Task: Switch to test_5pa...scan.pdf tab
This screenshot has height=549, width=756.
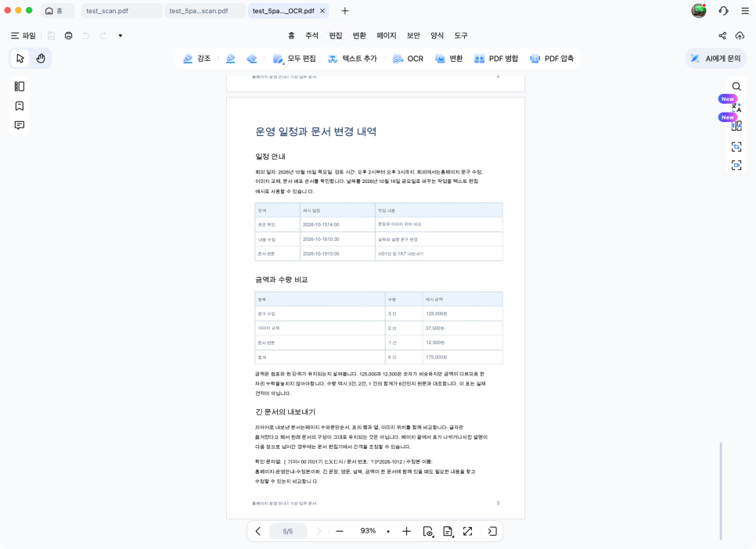Action: pyautogui.click(x=204, y=11)
